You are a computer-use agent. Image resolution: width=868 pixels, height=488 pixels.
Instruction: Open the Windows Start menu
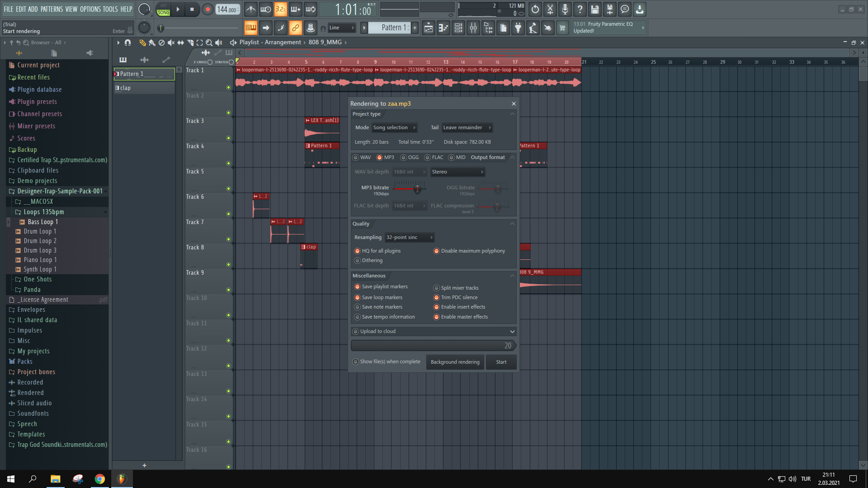click(11, 479)
